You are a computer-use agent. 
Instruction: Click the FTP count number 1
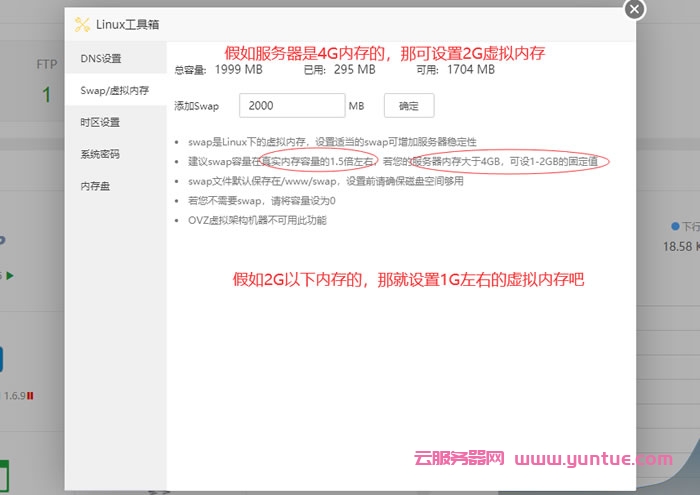46,95
